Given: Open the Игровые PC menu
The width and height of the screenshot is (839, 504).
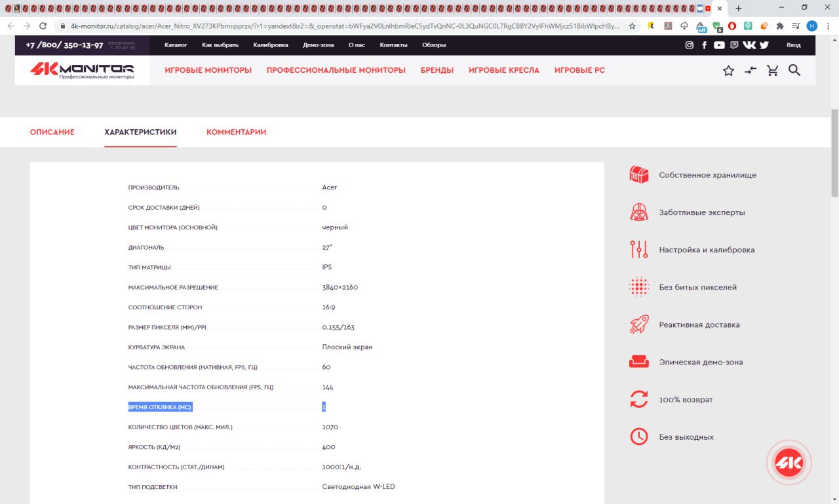Looking at the screenshot, I should (x=579, y=70).
